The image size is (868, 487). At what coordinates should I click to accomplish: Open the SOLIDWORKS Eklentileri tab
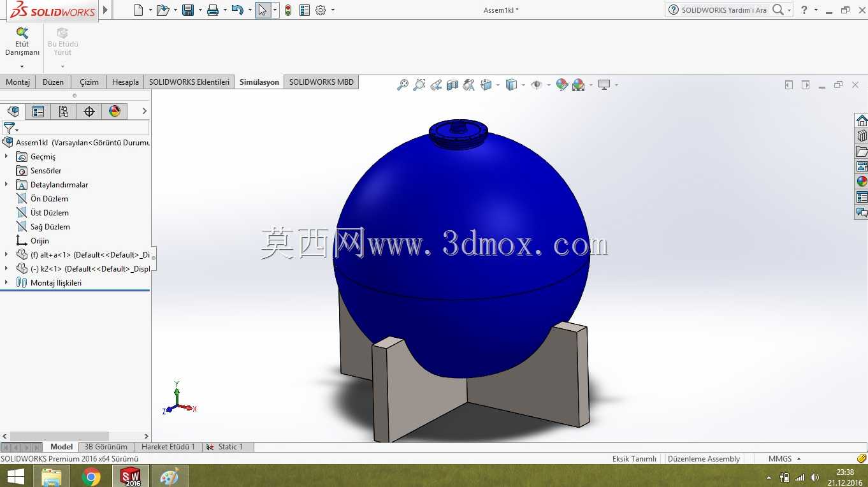(189, 82)
